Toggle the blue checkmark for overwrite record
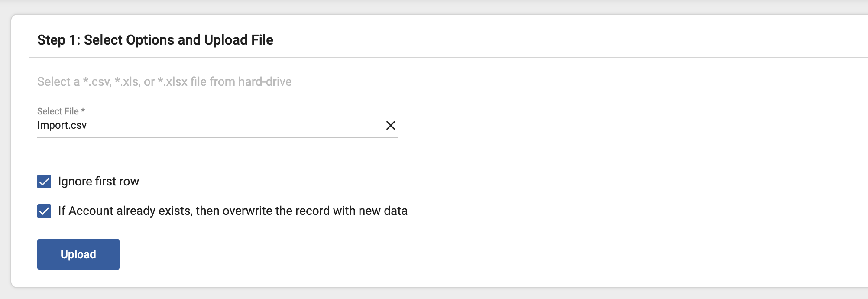This screenshot has width=868, height=299. [44, 211]
